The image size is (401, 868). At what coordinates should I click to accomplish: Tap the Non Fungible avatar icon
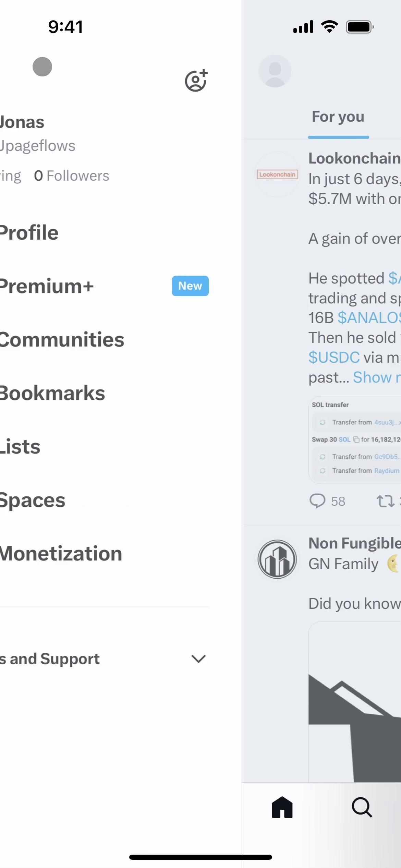(277, 559)
